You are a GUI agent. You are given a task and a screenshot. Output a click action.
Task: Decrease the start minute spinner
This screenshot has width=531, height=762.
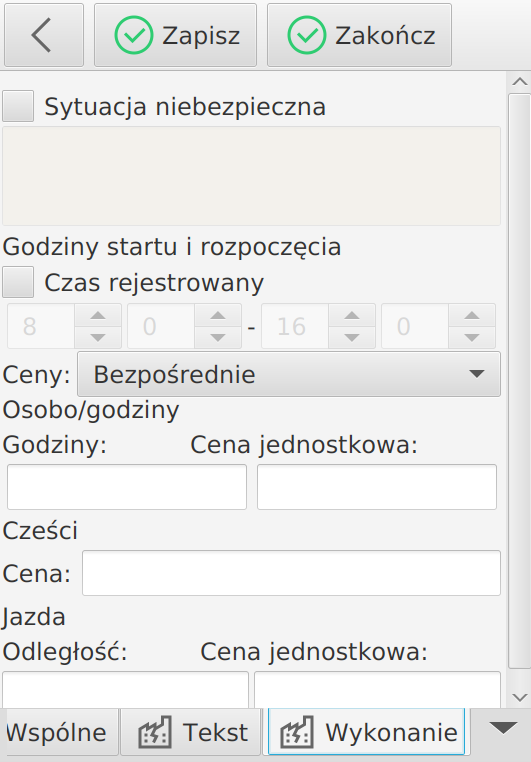point(218,337)
